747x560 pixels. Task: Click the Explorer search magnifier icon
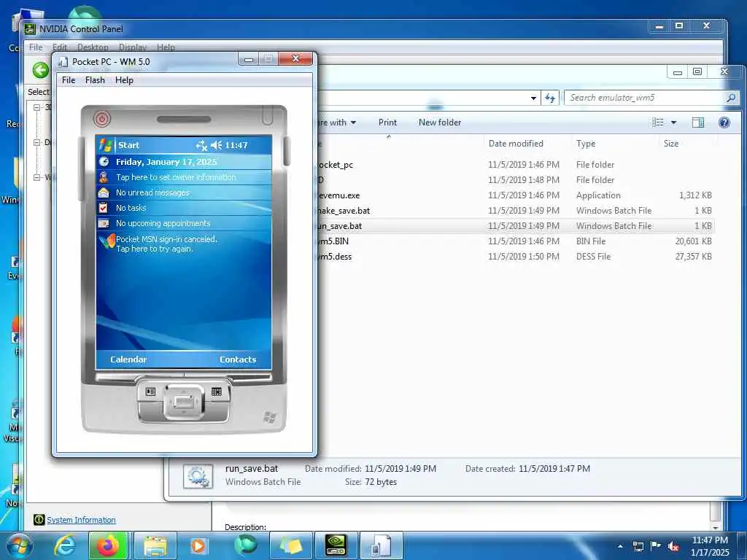click(x=731, y=98)
